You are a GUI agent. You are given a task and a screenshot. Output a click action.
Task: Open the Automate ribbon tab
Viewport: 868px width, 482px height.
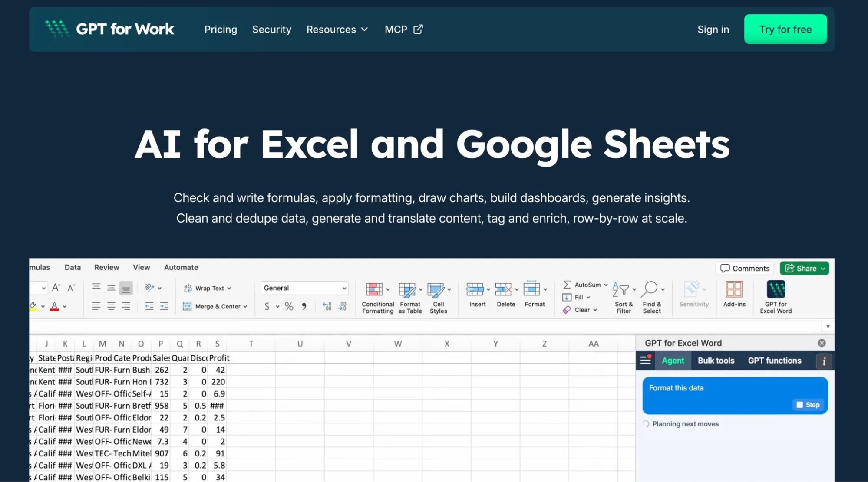(x=181, y=267)
